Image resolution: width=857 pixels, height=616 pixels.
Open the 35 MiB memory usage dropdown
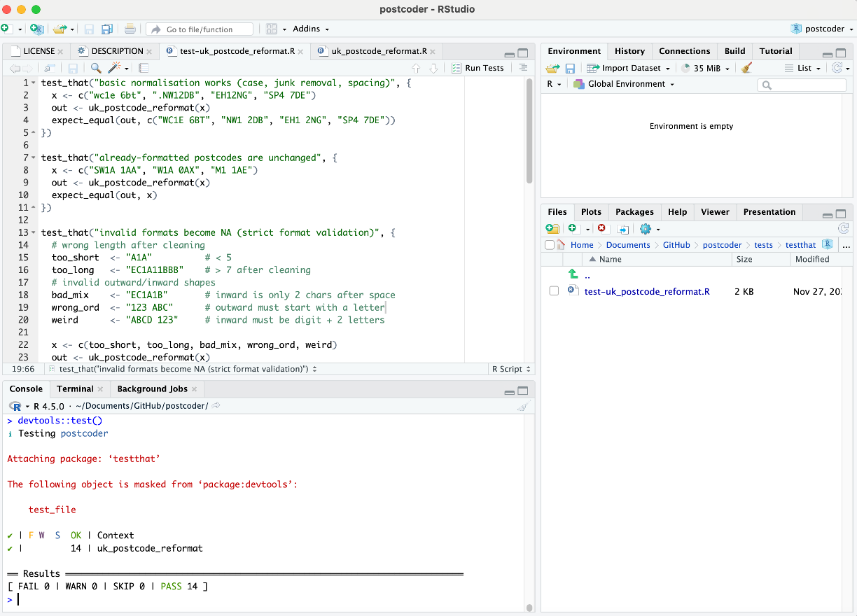706,68
